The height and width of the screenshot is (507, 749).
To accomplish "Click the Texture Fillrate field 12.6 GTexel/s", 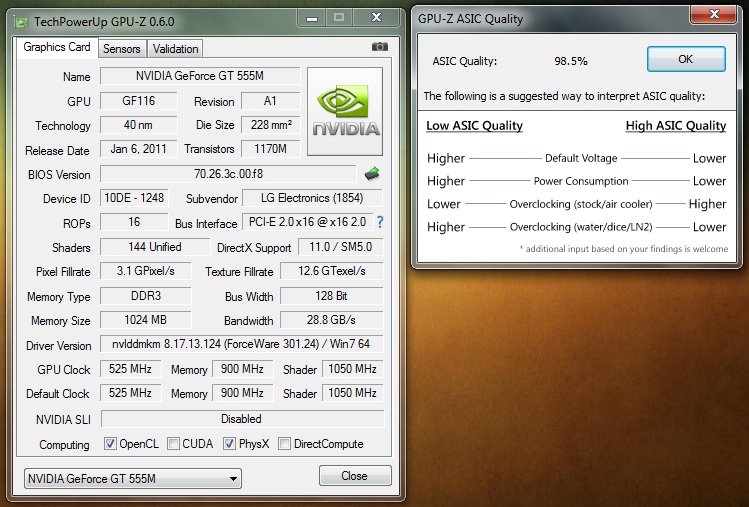I will (x=332, y=271).
